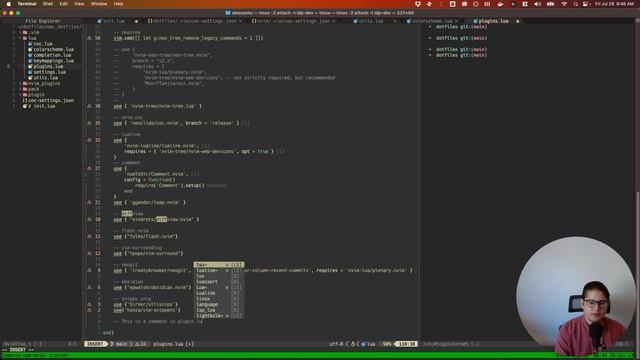
Task: Open coc.lua in file explorer
Action: pos(43,44)
